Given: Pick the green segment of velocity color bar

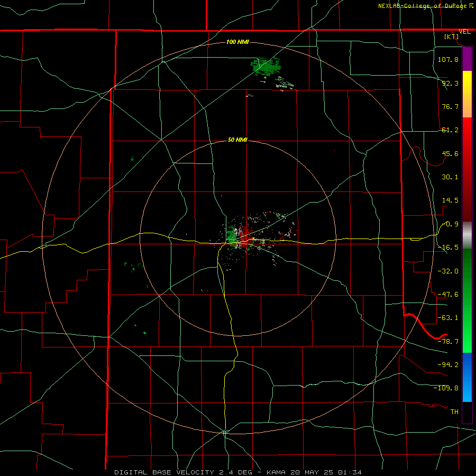Looking at the screenshot, I should coord(467,300).
